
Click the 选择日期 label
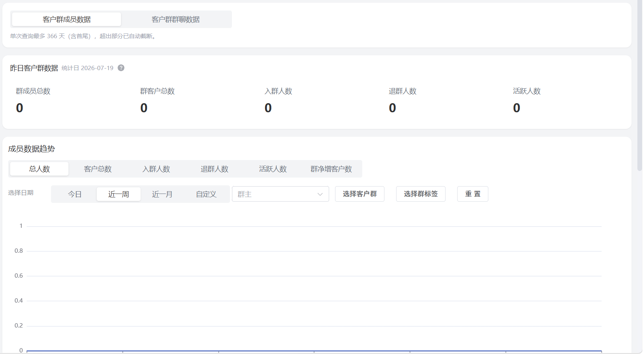21,193
